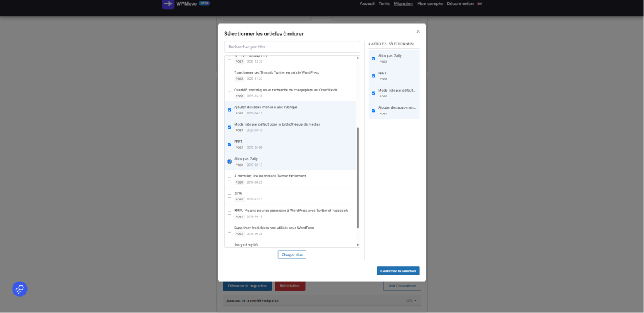Click the 4 article(s) sélectionné(s) heading

click(x=391, y=44)
